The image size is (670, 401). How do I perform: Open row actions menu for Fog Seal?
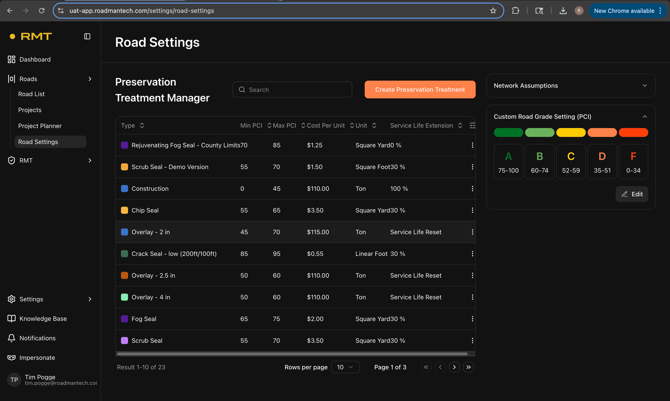[472, 319]
